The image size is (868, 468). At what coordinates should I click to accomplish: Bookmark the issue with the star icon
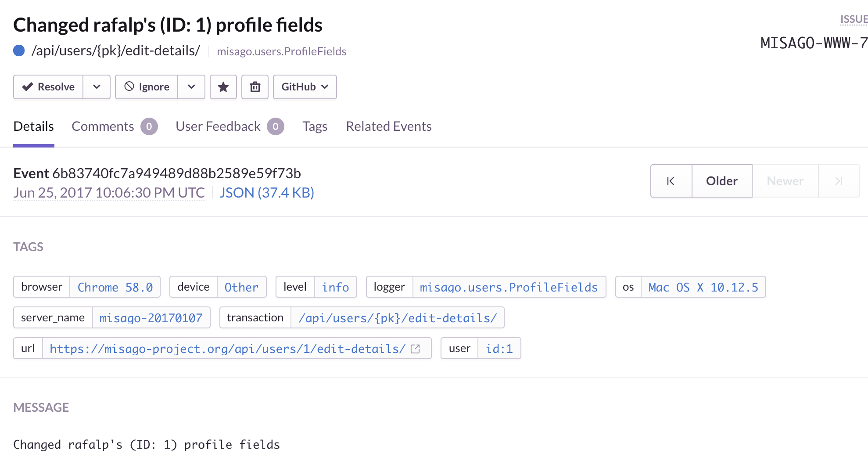click(x=223, y=87)
